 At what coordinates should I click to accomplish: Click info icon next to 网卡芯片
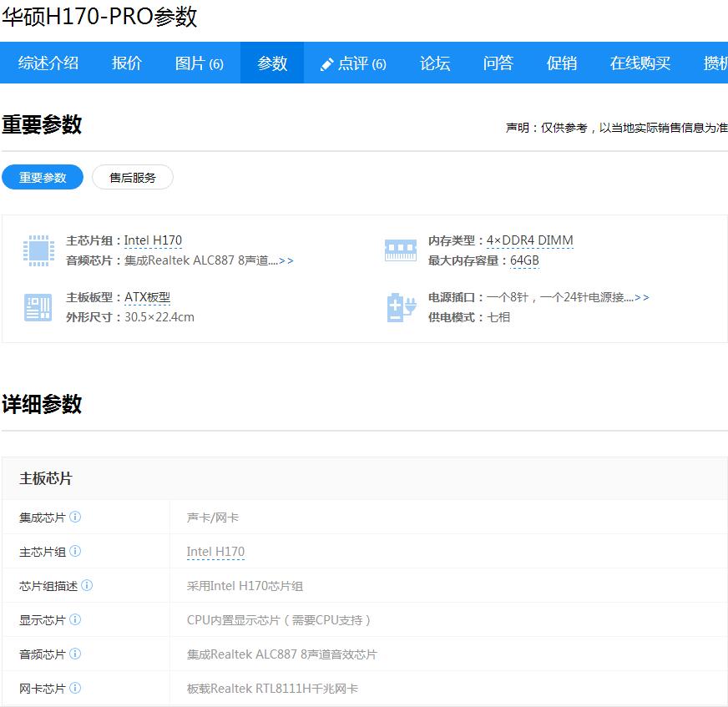(75, 688)
